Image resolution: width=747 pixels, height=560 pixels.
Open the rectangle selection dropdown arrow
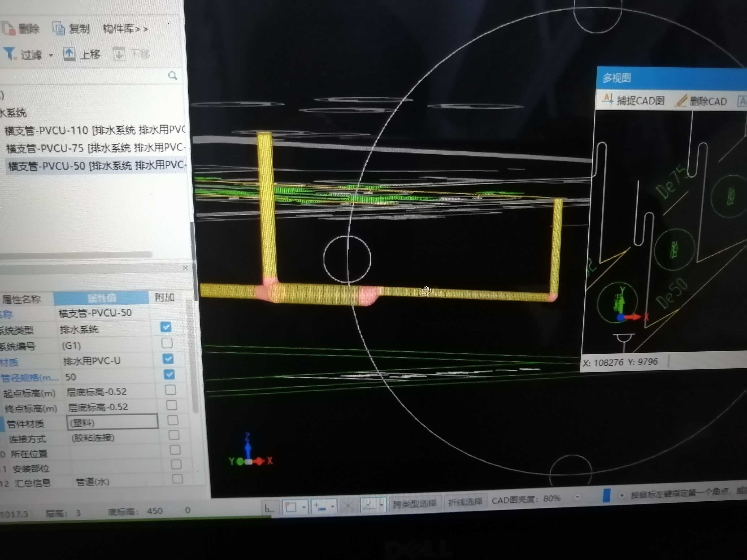coord(303,507)
